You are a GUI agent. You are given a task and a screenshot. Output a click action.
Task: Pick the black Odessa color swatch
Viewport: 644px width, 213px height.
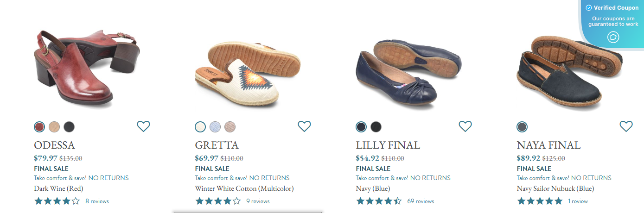69,127
